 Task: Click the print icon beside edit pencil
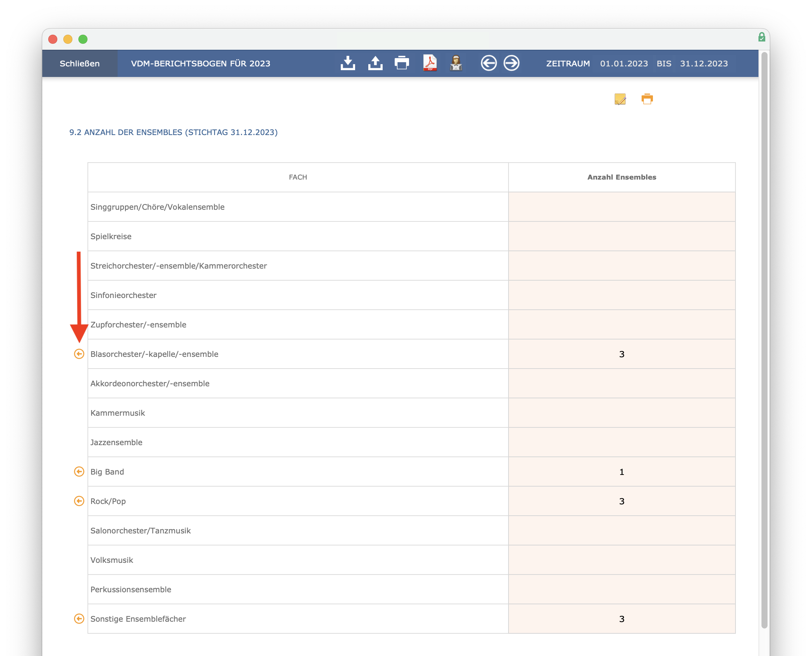point(646,99)
